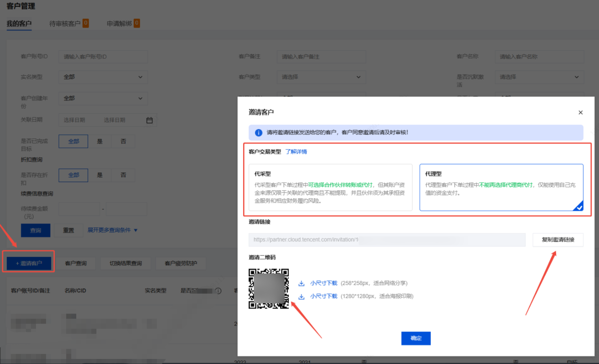
Task: Click the 复制邀请链接 button
Action: (x=557, y=240)
